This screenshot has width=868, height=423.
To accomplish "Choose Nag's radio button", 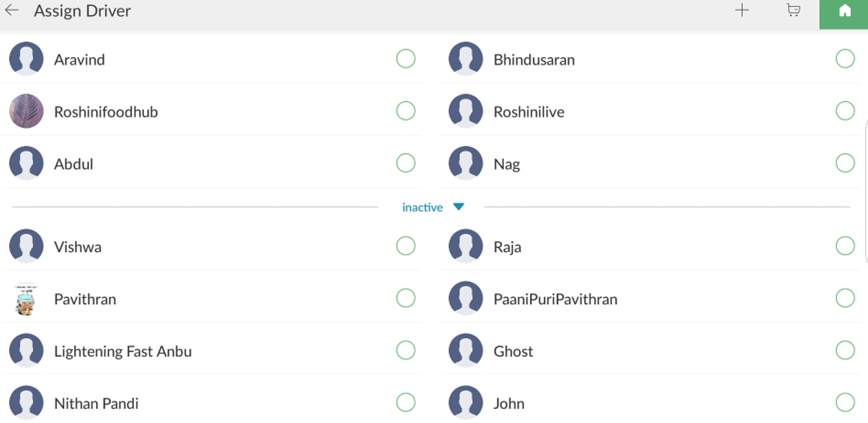I will (x=845, y=163).
